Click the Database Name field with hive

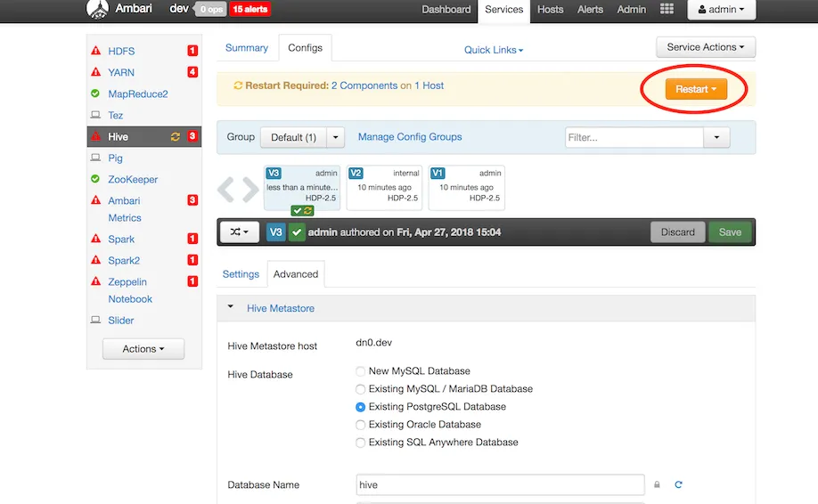(x=500, y=484)
